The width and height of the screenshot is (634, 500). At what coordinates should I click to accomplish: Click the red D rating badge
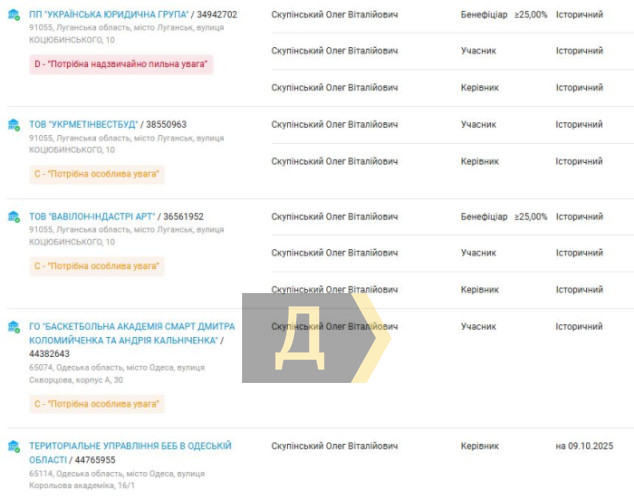pos(121,64)
